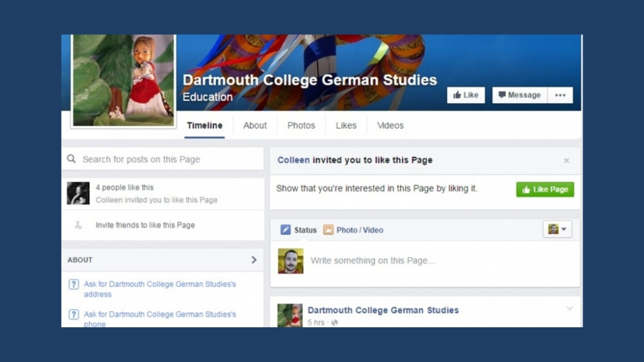Click the search magnifier icon

coord(72,159)
